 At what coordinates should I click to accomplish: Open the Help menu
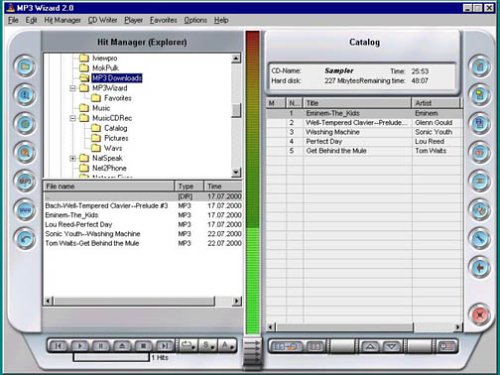point(221,20)
